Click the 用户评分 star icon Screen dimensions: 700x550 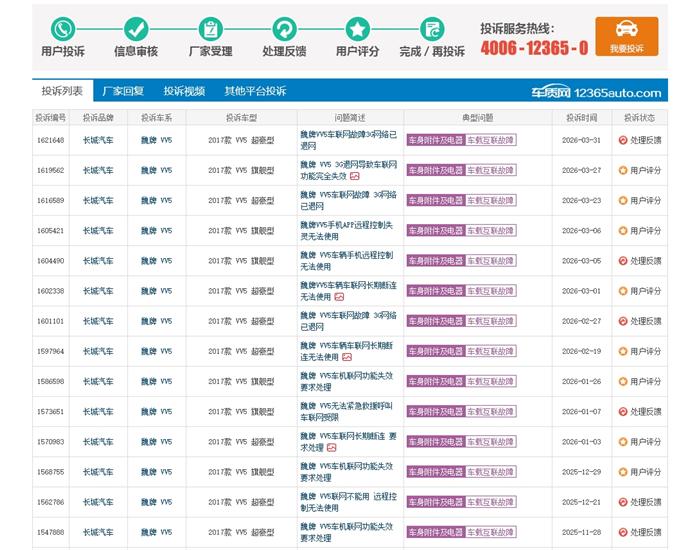[x=358, y=28]
